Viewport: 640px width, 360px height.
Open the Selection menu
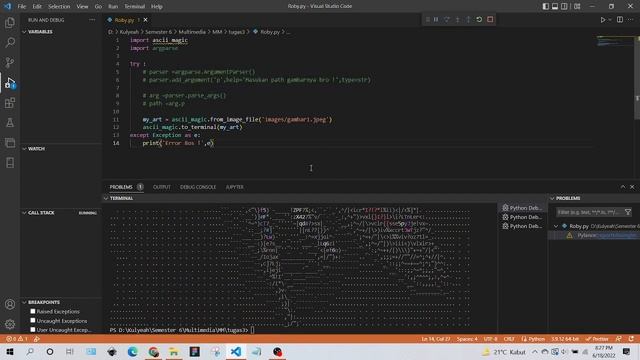pyautogui.click(x=59, y=7)
